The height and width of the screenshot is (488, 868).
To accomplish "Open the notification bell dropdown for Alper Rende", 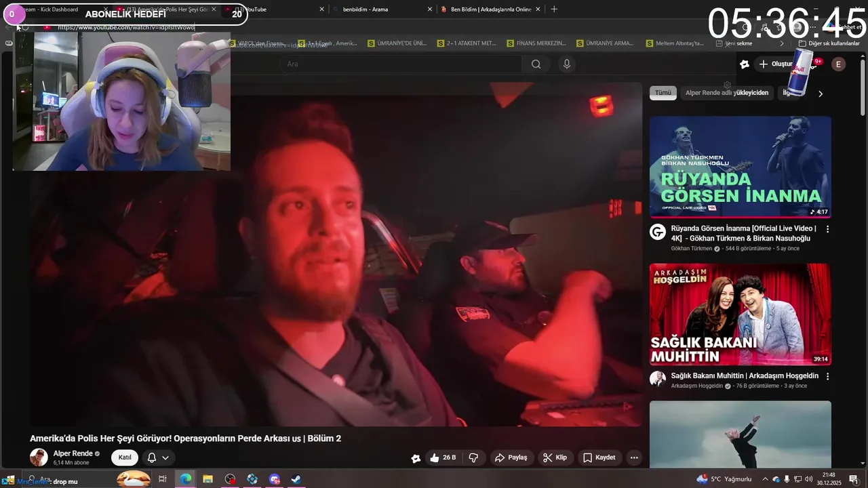I will coord(158,457).
